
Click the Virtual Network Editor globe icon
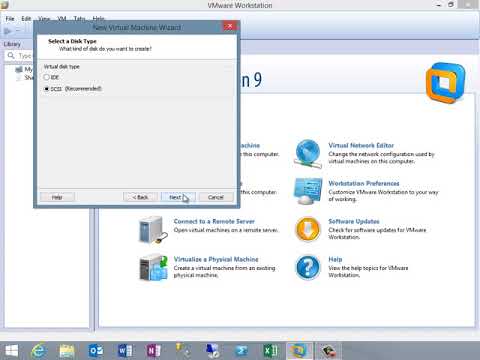(x=308, y=153)
